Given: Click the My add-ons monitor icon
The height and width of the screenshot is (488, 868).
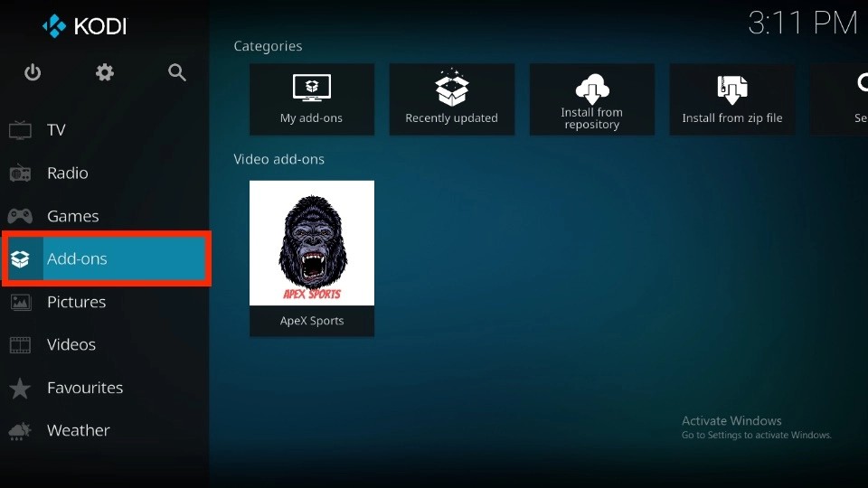Looking at the screenshot, I should point(312,88).
